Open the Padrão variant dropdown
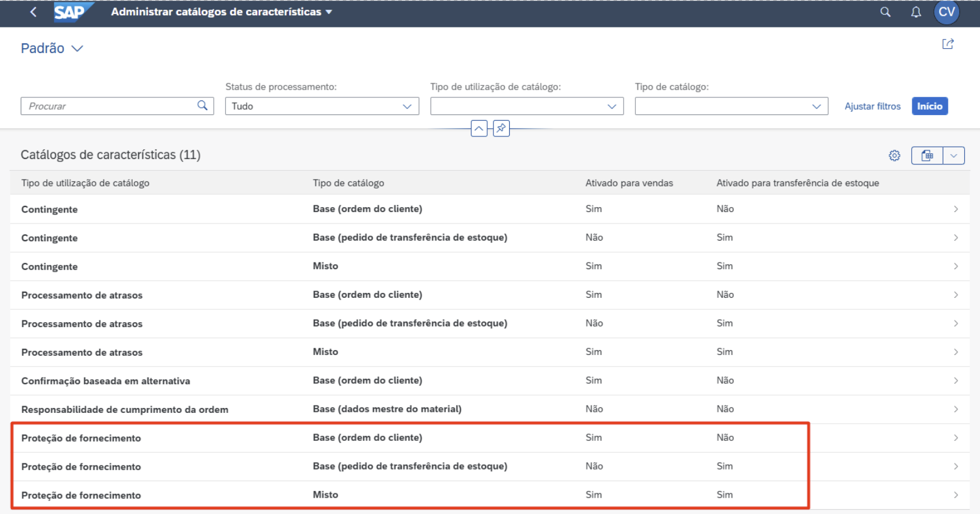The height and width of the screenshot is (514, 980). [77, 49]
